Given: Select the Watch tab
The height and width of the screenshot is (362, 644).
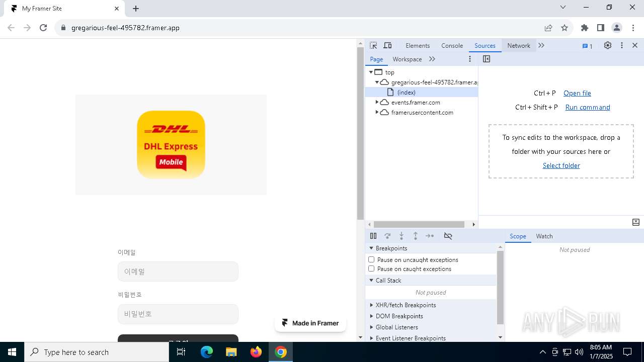Looking at the screenshot, I should pos(544,236).
